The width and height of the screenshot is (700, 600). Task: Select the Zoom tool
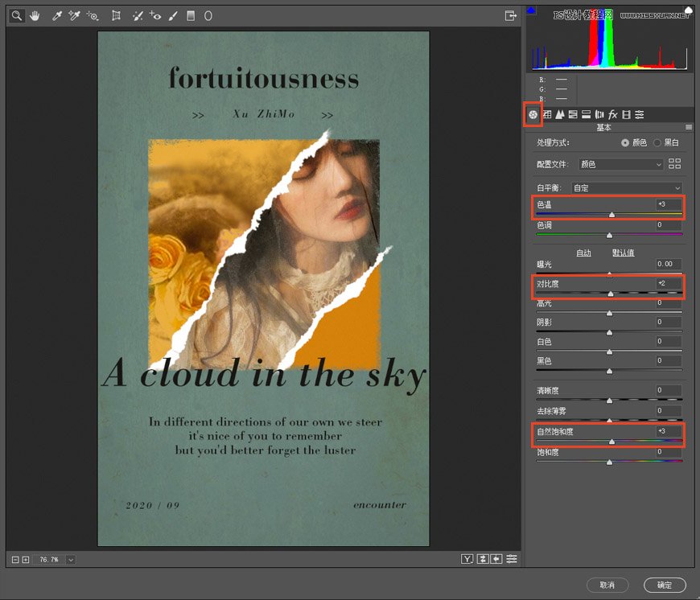coord(16,15)
